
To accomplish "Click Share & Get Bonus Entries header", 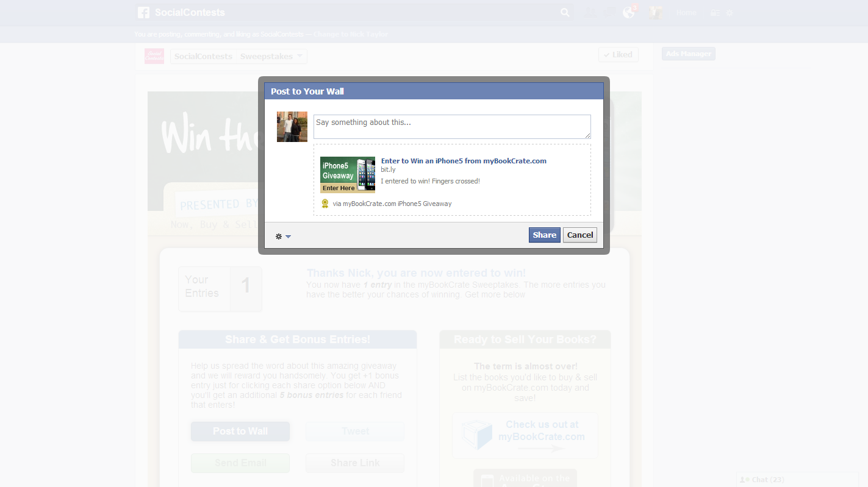I will pos(298,339).
